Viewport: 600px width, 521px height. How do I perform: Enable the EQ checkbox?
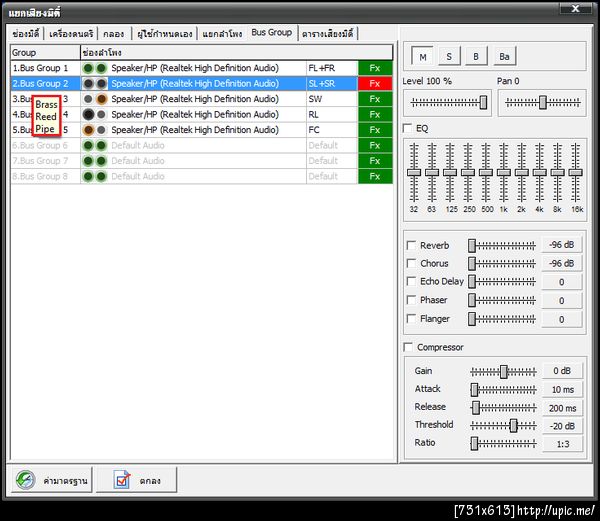tap(408, 128)
